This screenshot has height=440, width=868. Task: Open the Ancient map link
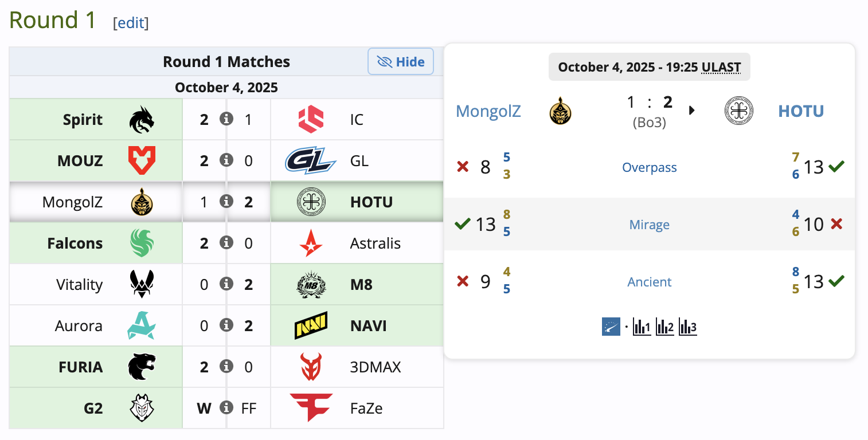649,282
